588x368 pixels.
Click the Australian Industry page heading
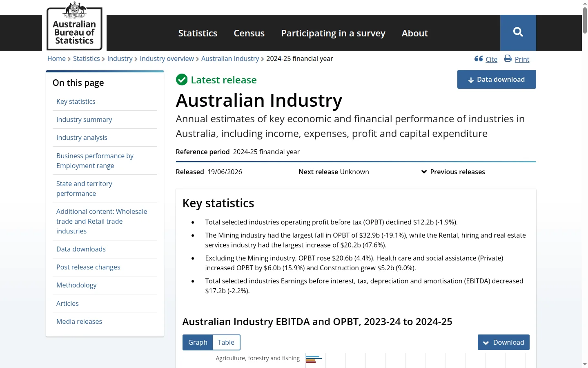pyautogui.click(x=259, y=101)
